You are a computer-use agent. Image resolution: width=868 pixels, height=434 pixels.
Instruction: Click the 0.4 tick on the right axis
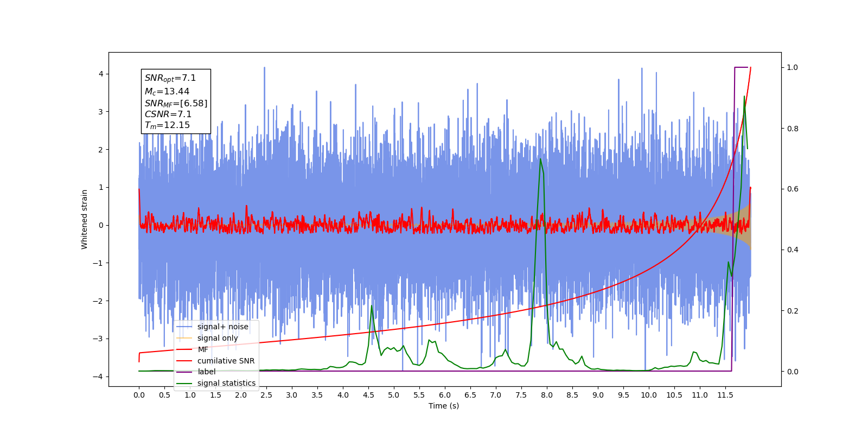click(793, 250)
